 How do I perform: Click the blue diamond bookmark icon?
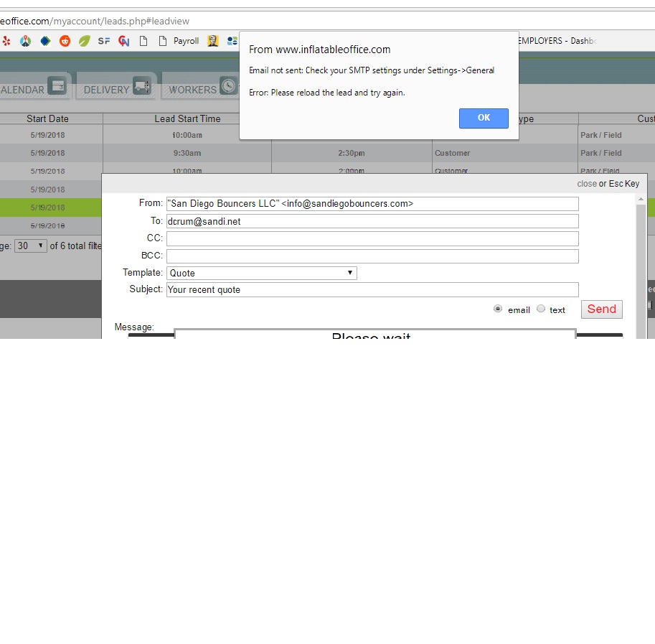point(45,41)
